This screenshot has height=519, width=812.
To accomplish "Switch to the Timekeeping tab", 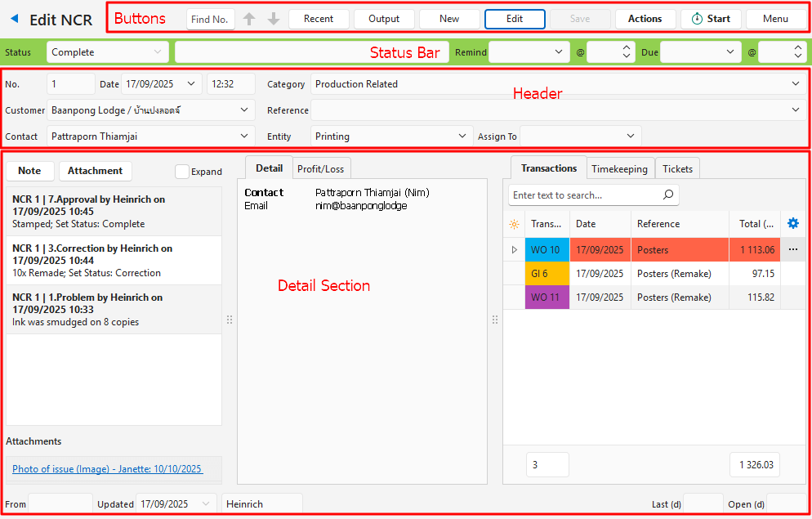I will click(x=620, y=169).
